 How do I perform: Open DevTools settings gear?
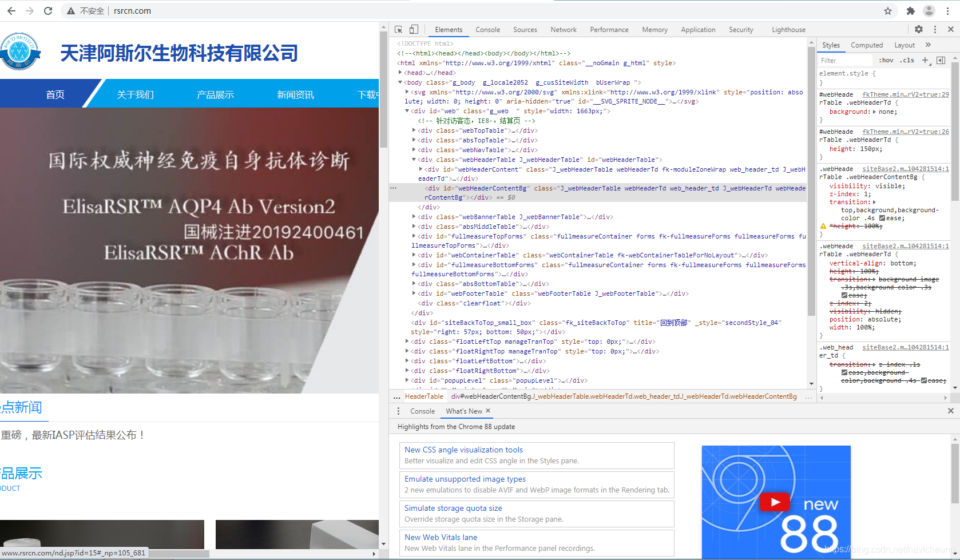(x=919, y=29)
